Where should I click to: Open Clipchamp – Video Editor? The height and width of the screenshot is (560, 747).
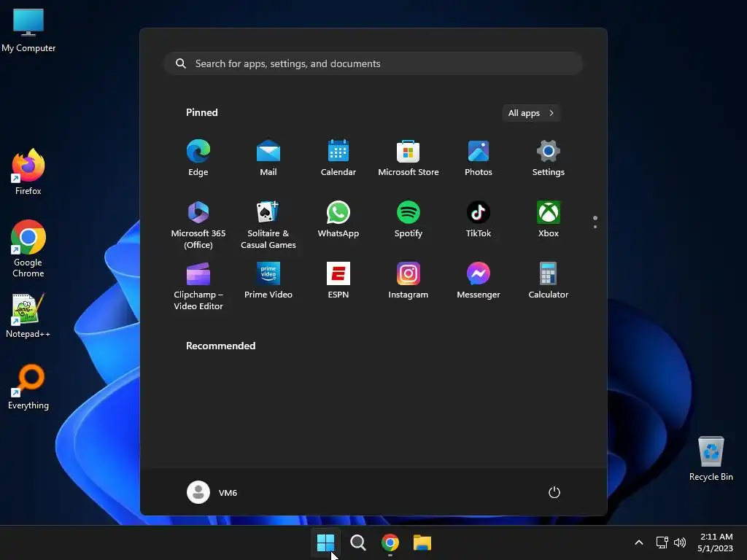coord(198,286)
